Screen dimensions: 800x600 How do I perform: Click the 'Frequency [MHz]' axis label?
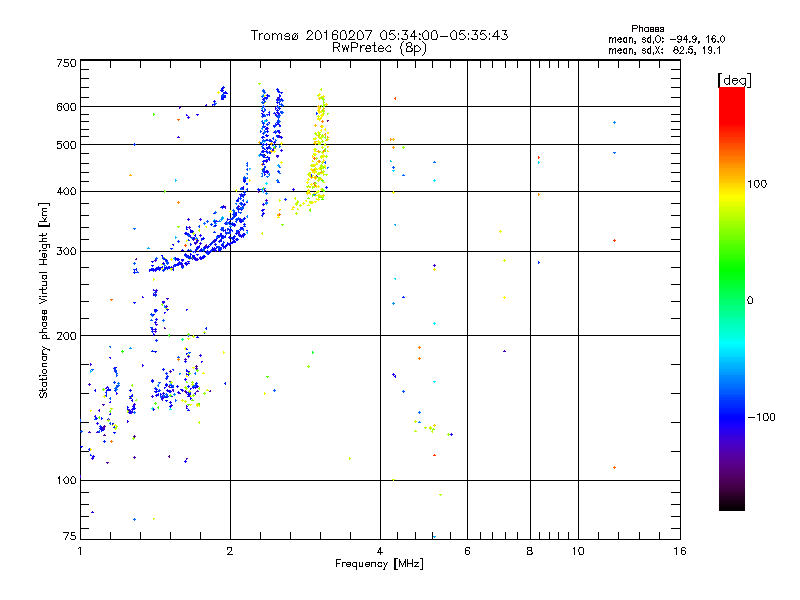379,564
